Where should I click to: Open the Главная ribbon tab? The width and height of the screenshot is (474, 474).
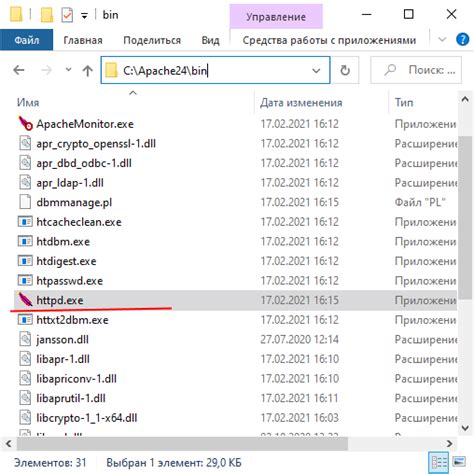tap(83, 40)
